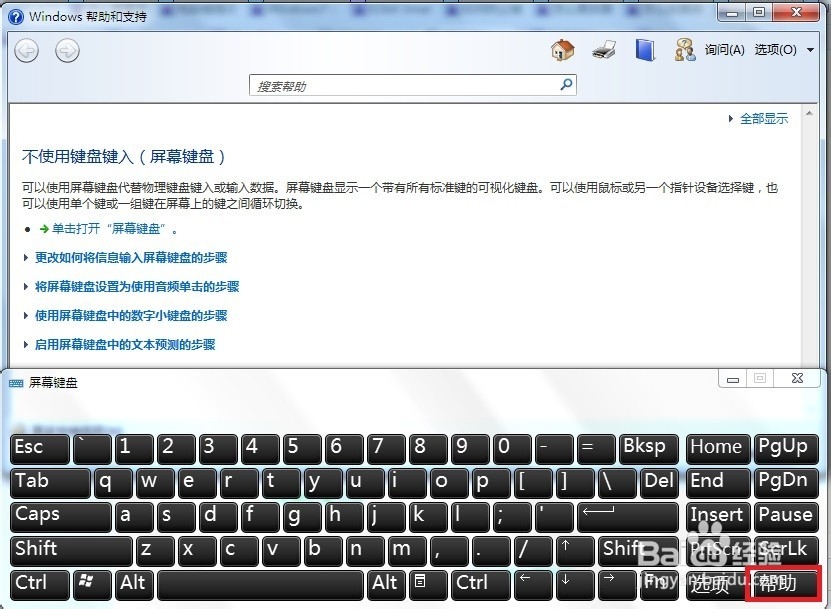Toggle the Caps key
The image size is (831, 609).
(60, 517)
